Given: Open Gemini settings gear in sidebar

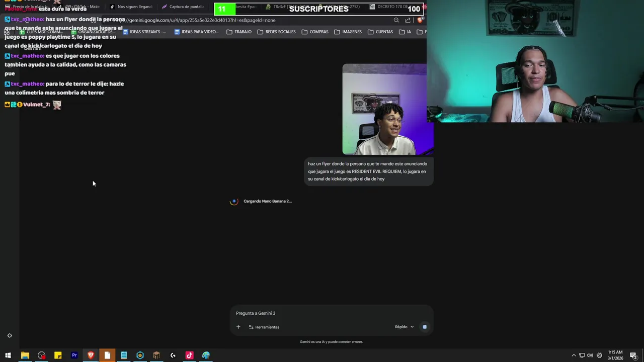Looking at the screenshot, I should [10, 335].
